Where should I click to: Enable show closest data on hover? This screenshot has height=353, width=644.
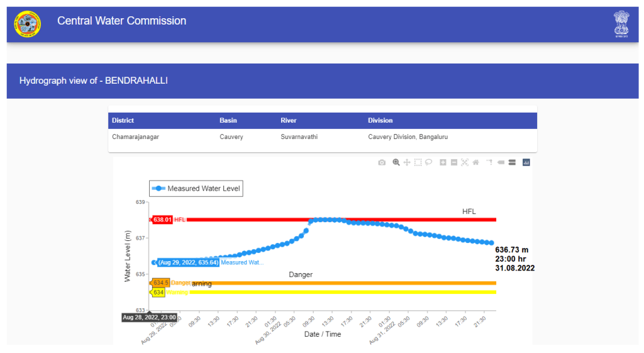point(501,162)
